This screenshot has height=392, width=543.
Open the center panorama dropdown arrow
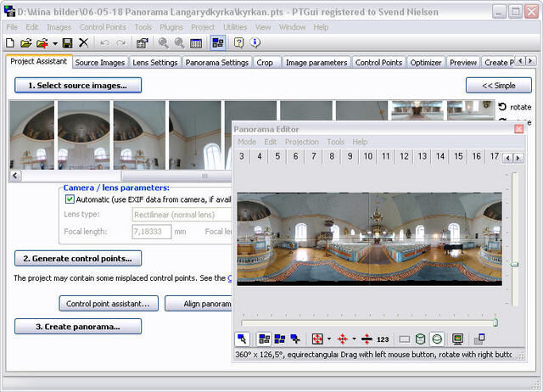(x=354, y=339)
